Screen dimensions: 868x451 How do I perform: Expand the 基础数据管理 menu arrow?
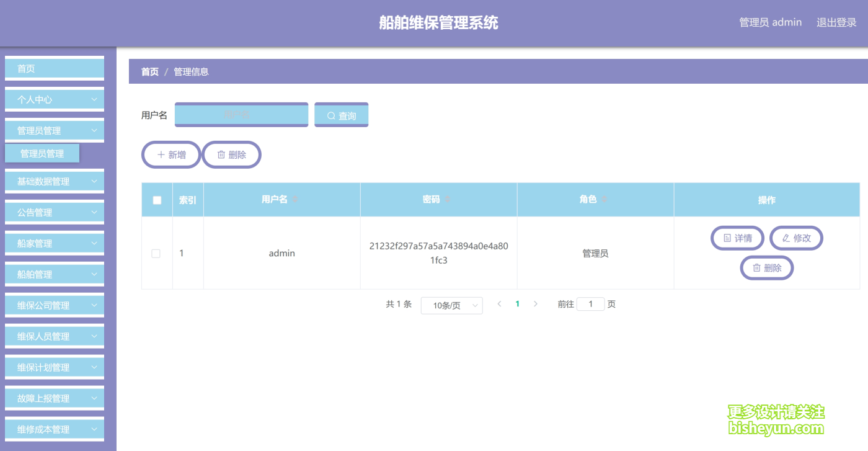coord(94,181)
